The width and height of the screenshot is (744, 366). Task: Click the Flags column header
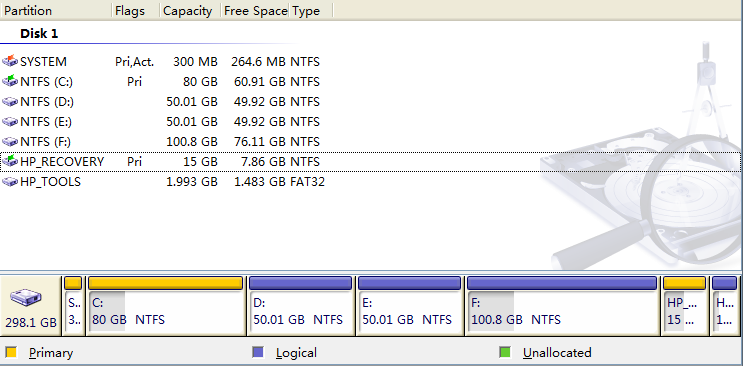(136, 10)
